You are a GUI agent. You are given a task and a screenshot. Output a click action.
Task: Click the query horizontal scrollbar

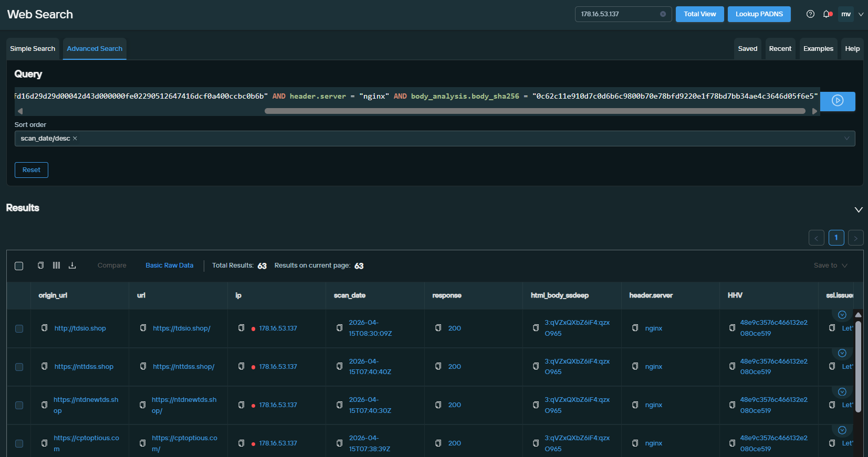click(535, 111)
